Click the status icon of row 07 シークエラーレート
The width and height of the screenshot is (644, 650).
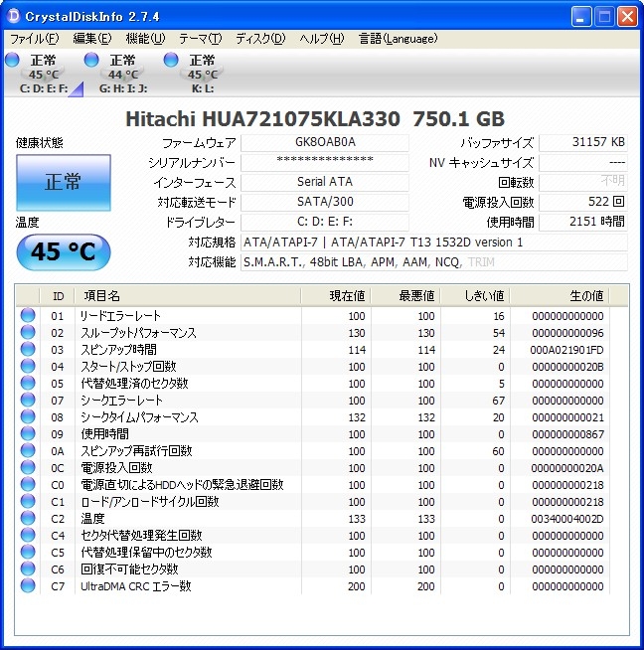(28, 400)
